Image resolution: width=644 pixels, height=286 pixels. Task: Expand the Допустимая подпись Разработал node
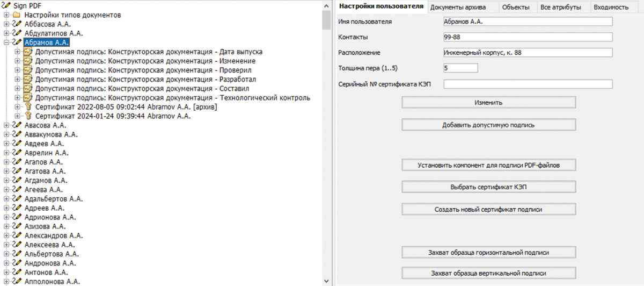click(18, 80)
